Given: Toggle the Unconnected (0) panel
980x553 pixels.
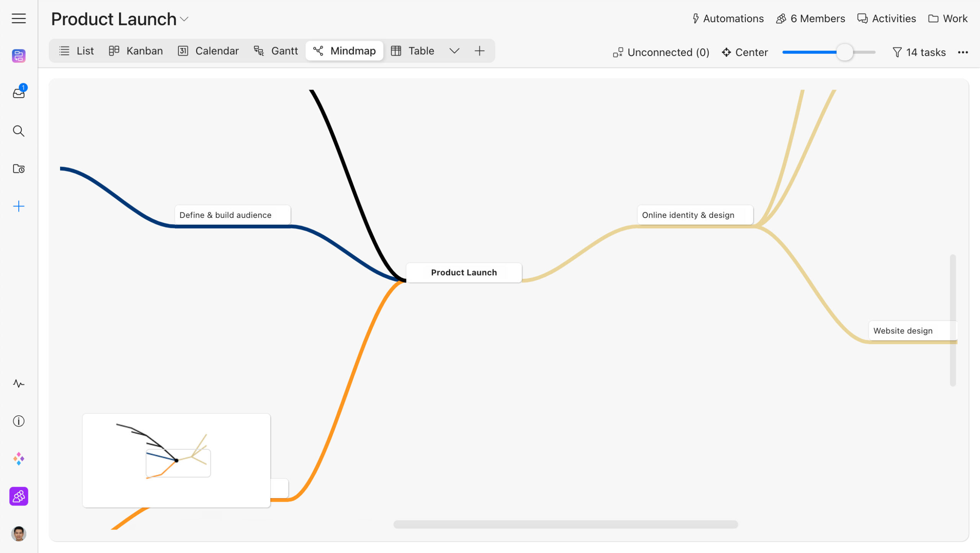Looking at the screenshot, I should click(661, 52).
